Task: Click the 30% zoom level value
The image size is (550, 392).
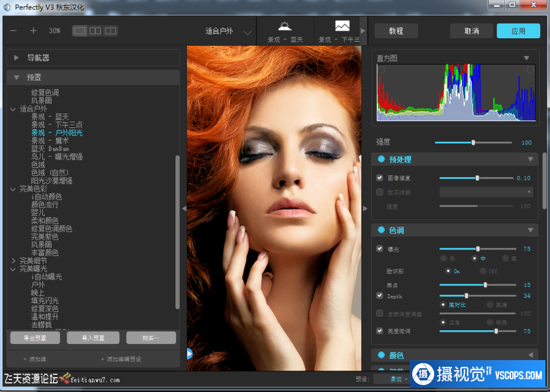Action: point(55,31)
